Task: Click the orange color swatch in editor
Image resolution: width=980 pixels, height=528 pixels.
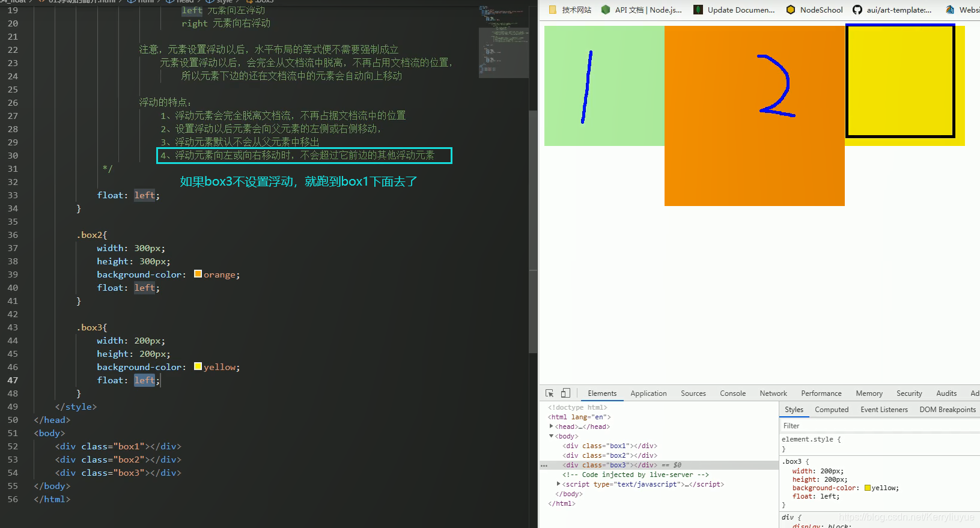Action: 198,274
